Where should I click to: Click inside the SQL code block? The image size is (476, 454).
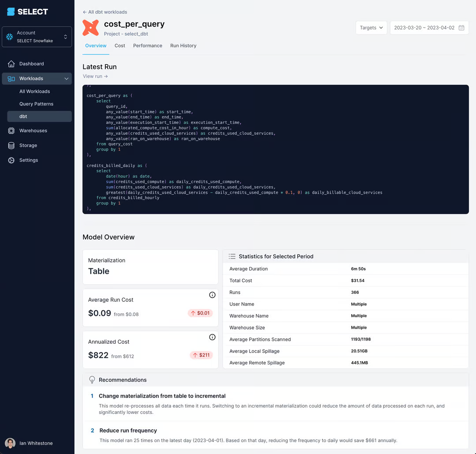tap(275, 149)
